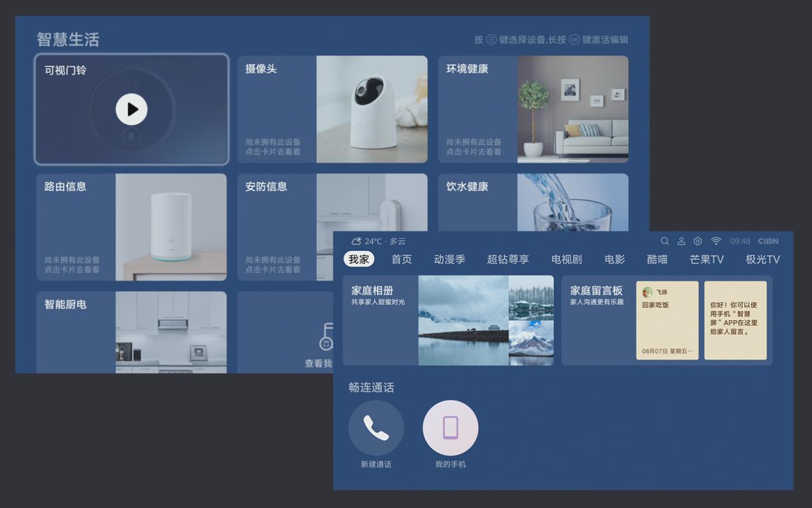Switch to the 首页 tab

pyautogui.click(x=401, y=259)
